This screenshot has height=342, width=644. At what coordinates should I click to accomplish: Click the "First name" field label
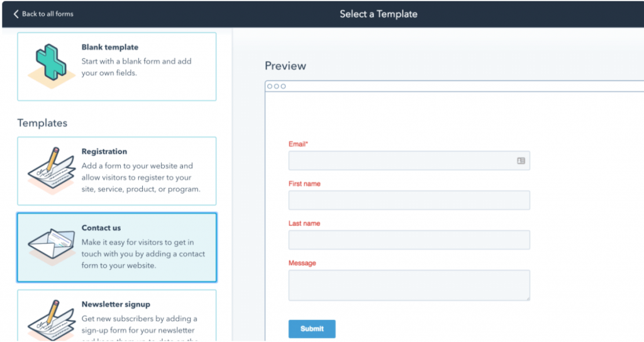(x=304, y=184)
